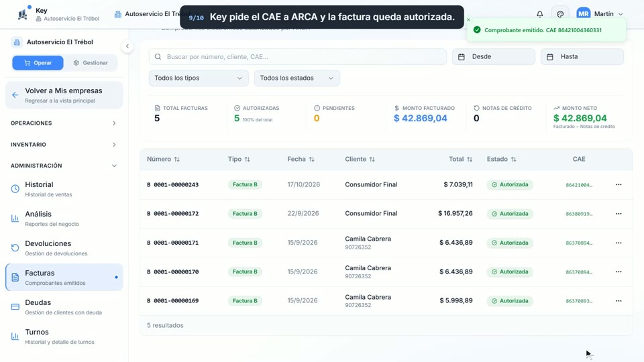Screen dimensions: 644x362
Task: Open Devoluciones management
Action: point(64,248)
